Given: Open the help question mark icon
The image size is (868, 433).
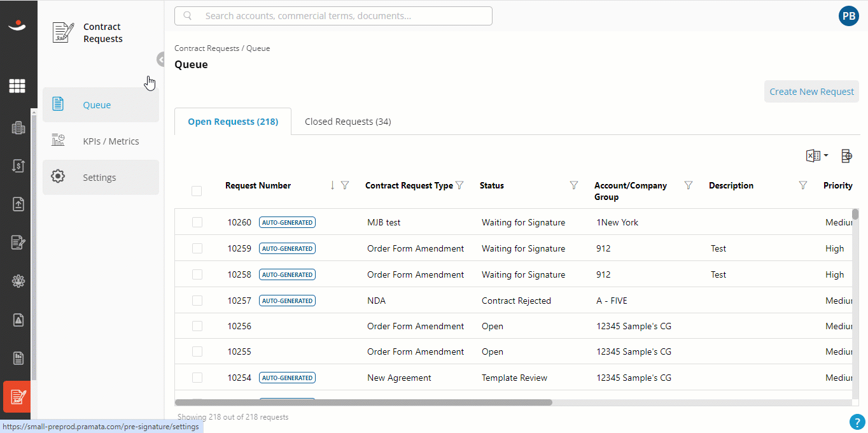Looking at the screenshot, I should tap(857, 422).
